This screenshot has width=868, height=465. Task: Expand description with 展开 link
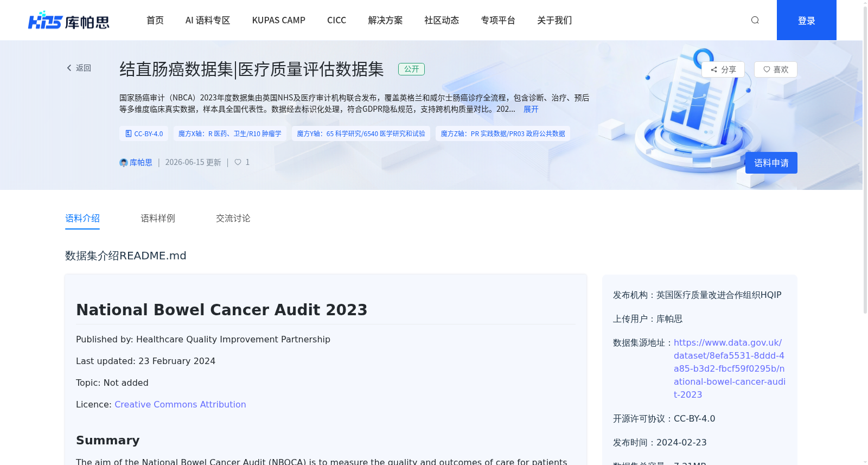(531, 109)
